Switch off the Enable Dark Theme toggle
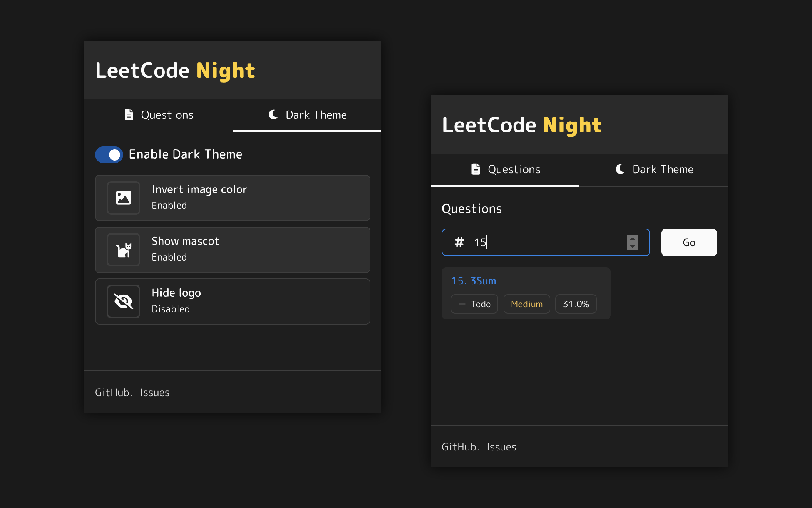 [109, 154]
